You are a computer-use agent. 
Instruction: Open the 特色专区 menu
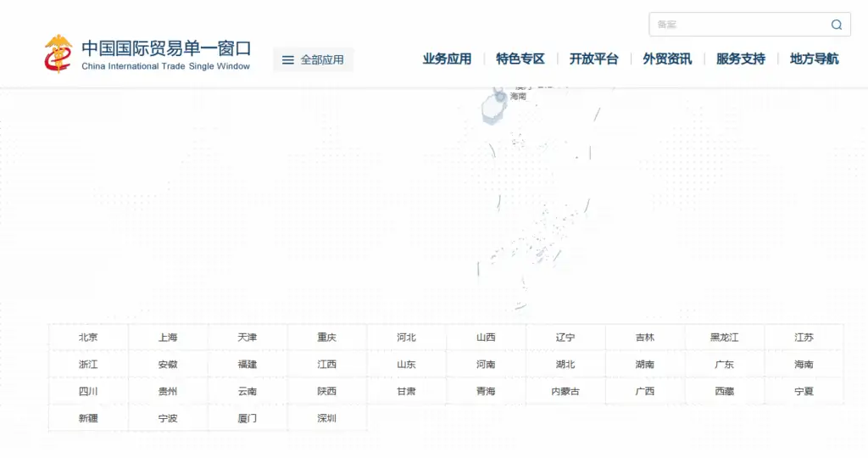click(x=520, y=59)
